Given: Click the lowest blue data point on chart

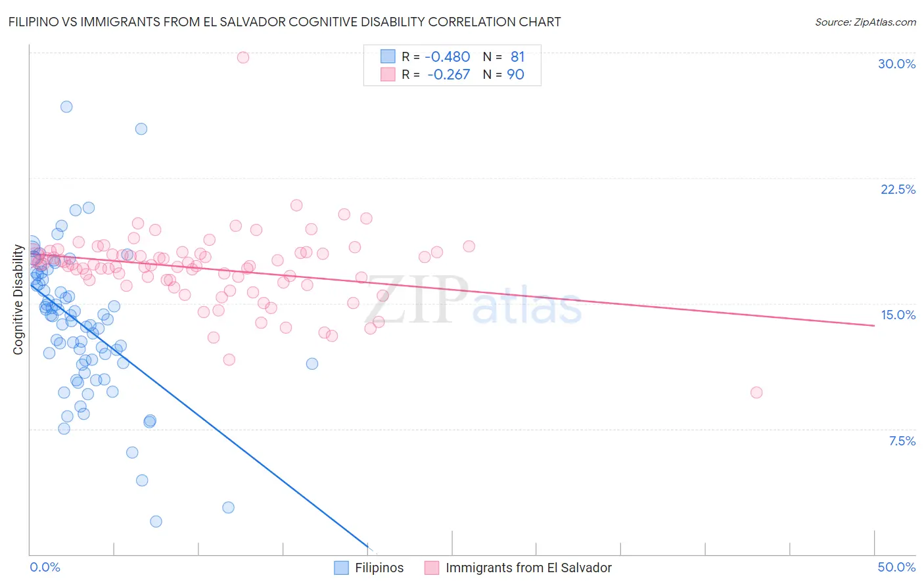Looking at the screenshot, I should tap(156, 521).
